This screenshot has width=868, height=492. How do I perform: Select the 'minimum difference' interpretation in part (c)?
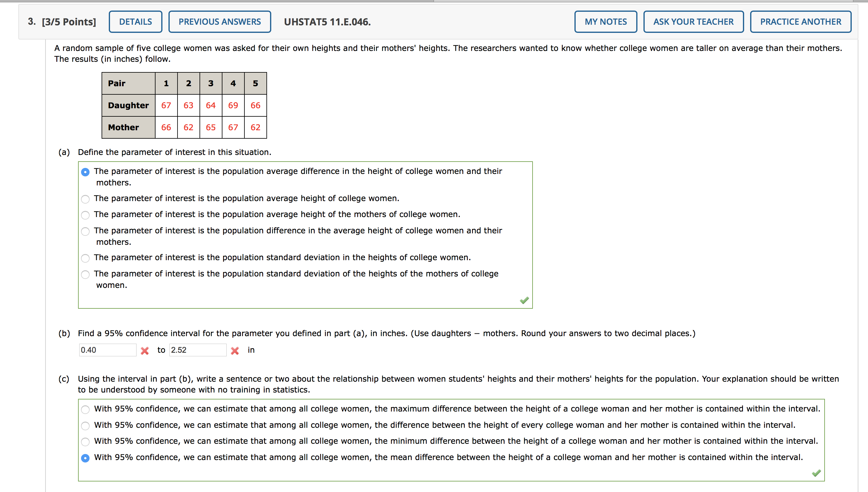(x=86, y=442)
